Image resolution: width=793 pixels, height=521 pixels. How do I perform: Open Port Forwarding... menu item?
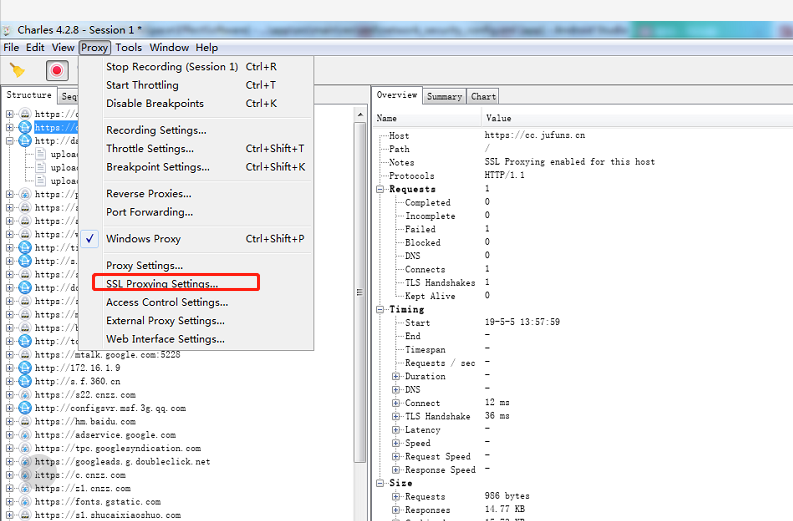[196, 212]
